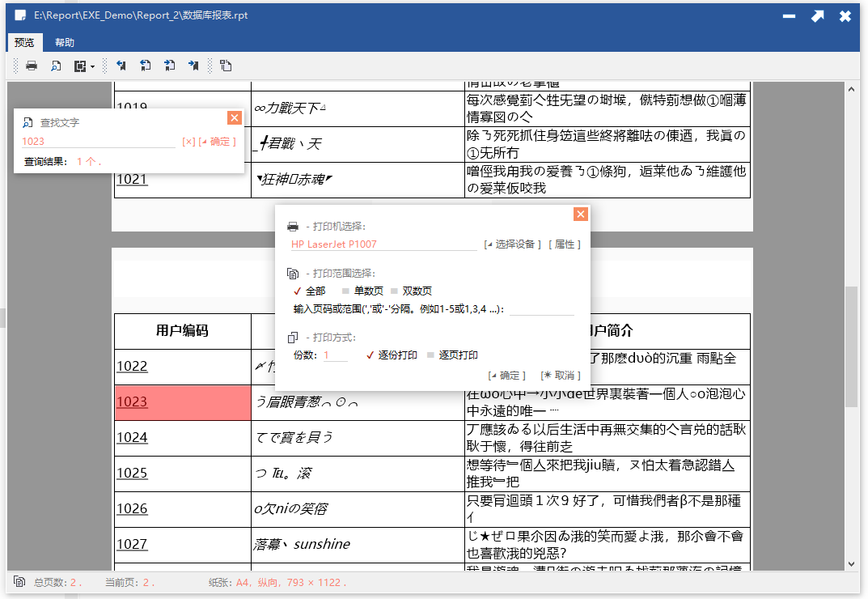Switch to the 预览 tab
The width and height of the screenshot is (868, 599).
[23, 42]
